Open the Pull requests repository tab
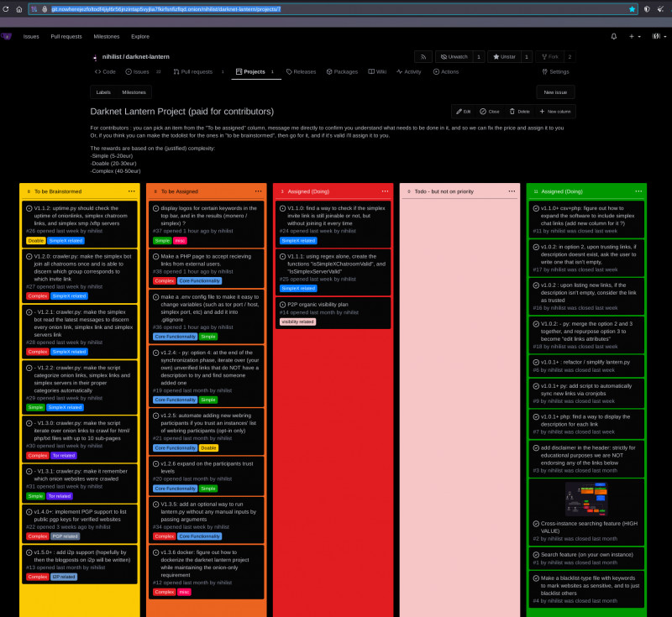The width and height of the screenshot is (672, 617). click(x=193, y=72)
